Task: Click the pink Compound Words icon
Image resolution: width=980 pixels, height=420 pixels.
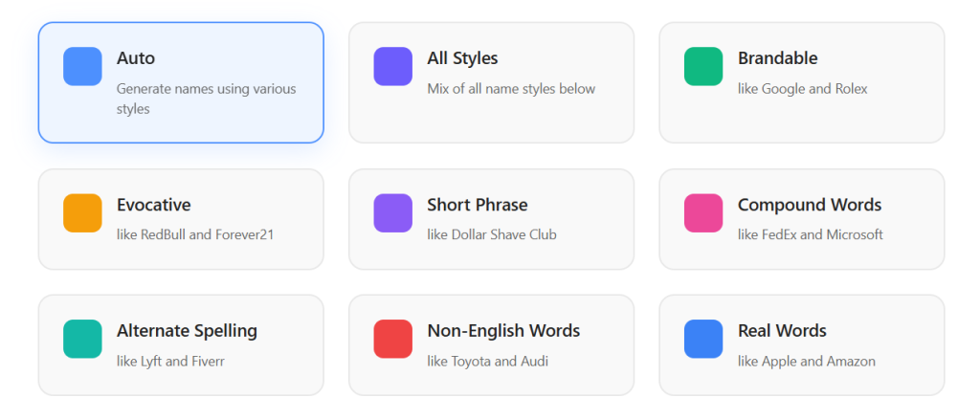Action: coord(703,213)
